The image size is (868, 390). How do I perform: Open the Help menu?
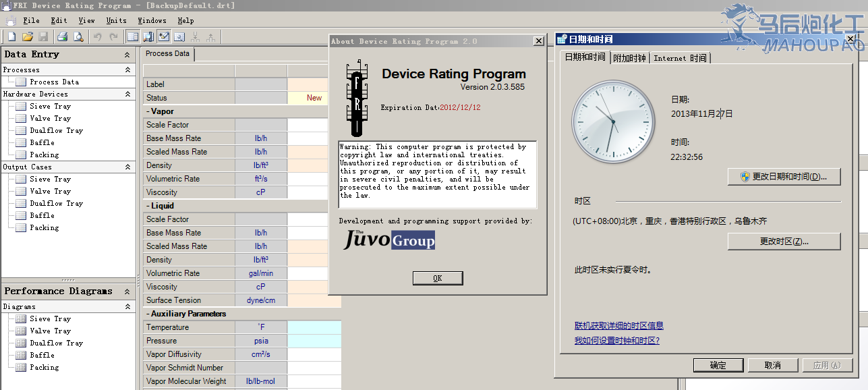tap(185, 21)
